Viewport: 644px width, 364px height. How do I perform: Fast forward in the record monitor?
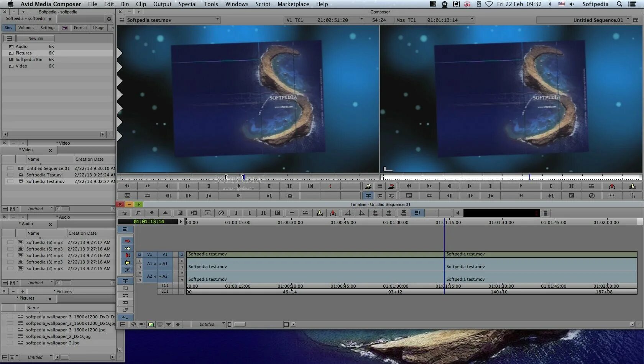[429, 186]
